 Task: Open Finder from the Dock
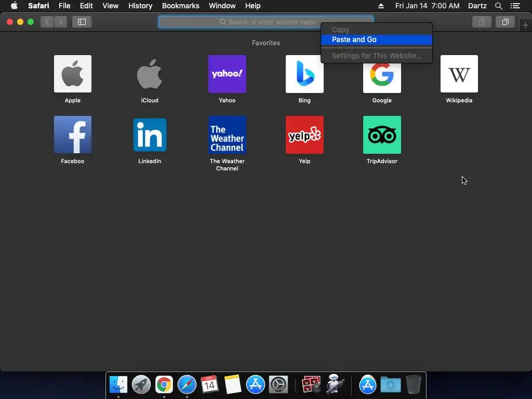118,384
